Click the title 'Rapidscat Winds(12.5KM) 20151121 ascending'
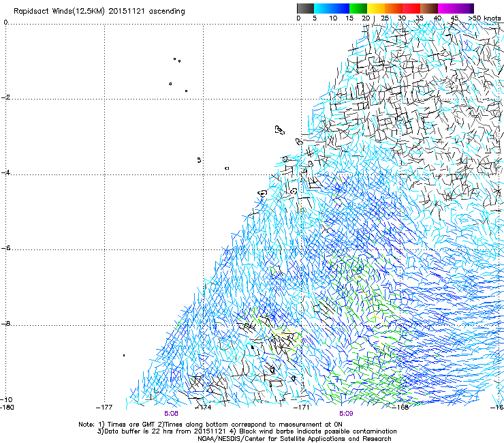 (x=99, y=12)
